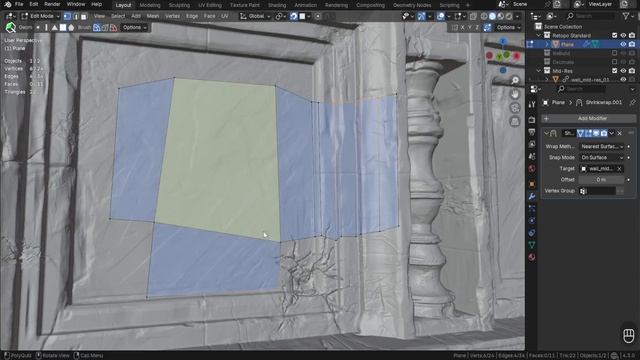
Task: Toggle proportional editing icon
Action: point(318,16)
